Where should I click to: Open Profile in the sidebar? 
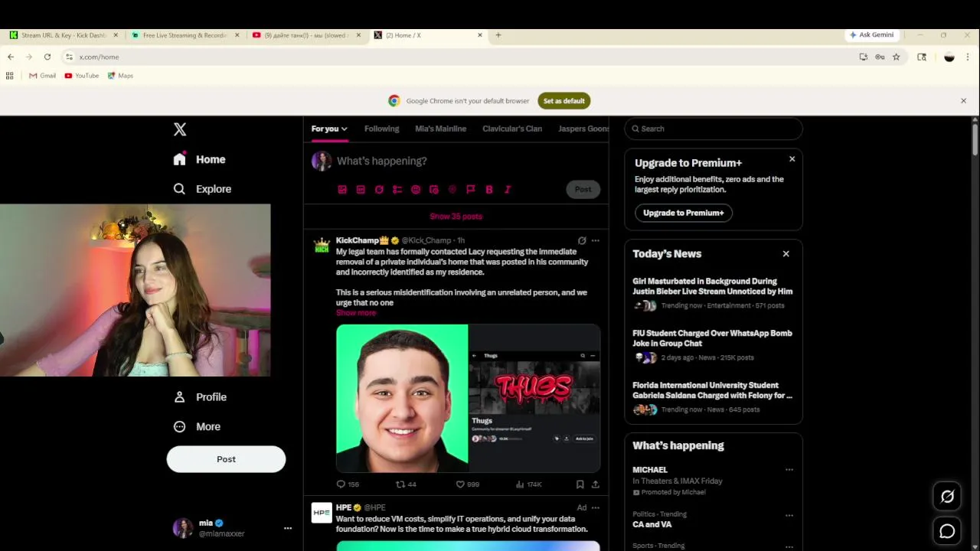point(200,397)
